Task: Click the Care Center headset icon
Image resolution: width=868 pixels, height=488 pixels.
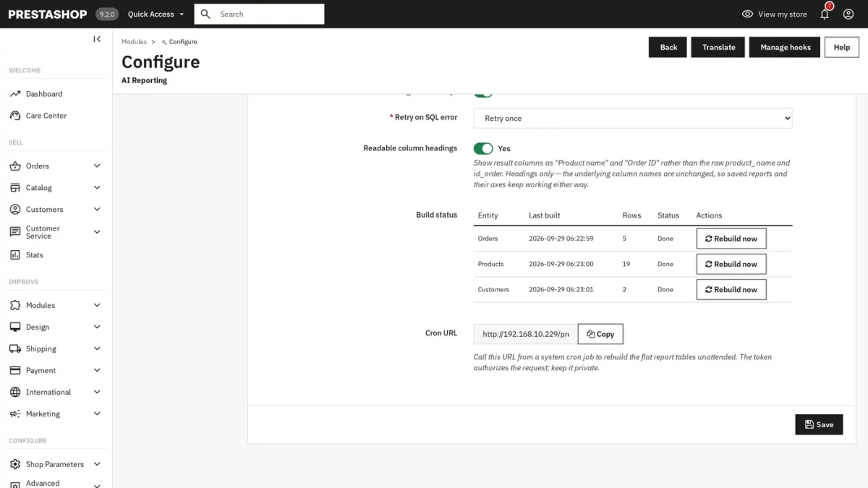Action: coord(15,116)
